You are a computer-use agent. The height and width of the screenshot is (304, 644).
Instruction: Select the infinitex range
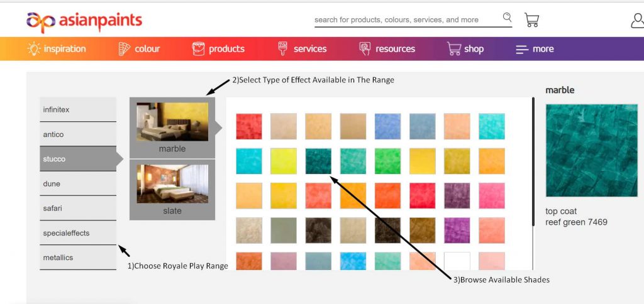(78, 109)
